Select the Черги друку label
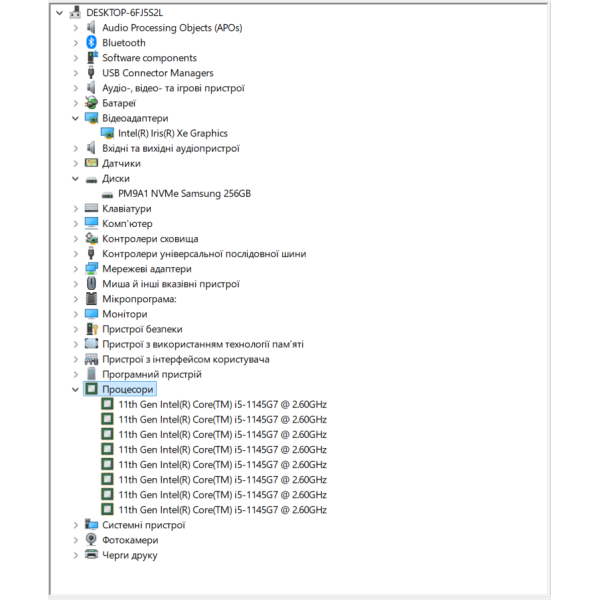This screenshot has height=600, width=600. coord(130,555)
